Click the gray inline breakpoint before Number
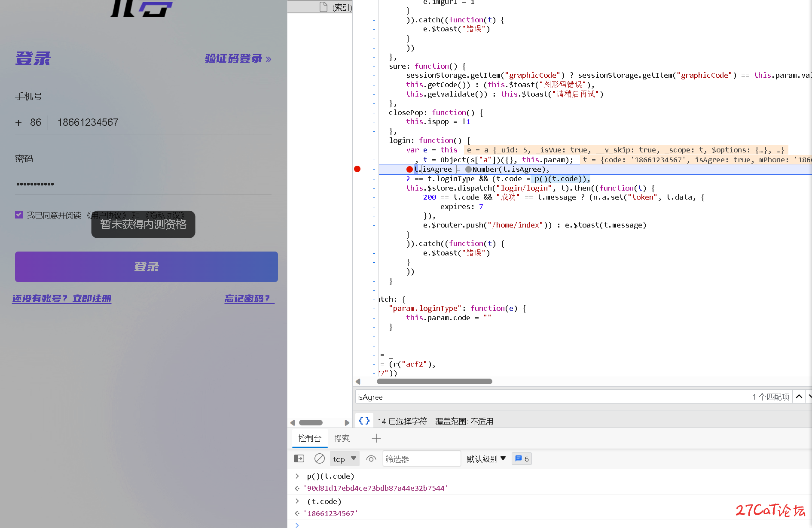Viewport: 812px width, 528px height. 468,169
